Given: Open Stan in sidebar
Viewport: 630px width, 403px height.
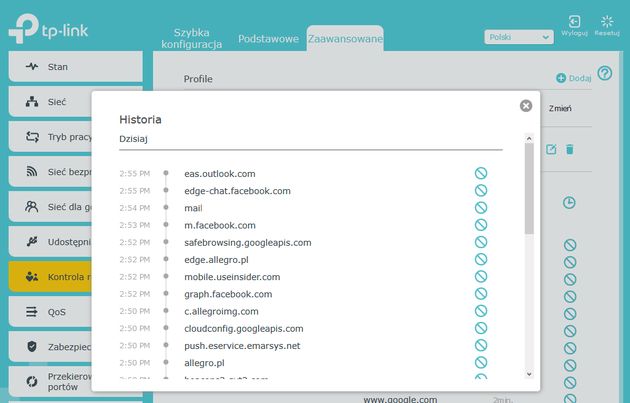Looking at the screenshot, I should [x=76, y=67].
